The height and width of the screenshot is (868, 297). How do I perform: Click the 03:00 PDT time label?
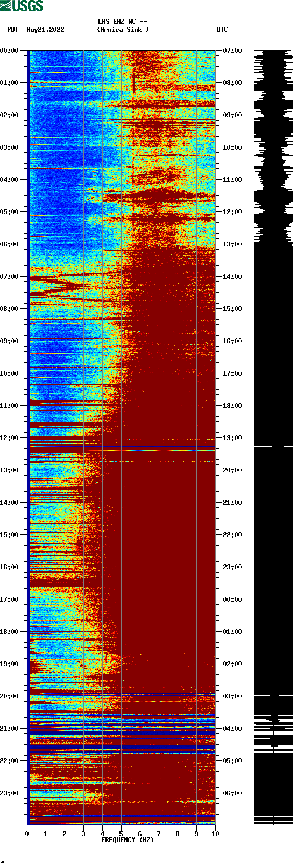coord(10,147)
